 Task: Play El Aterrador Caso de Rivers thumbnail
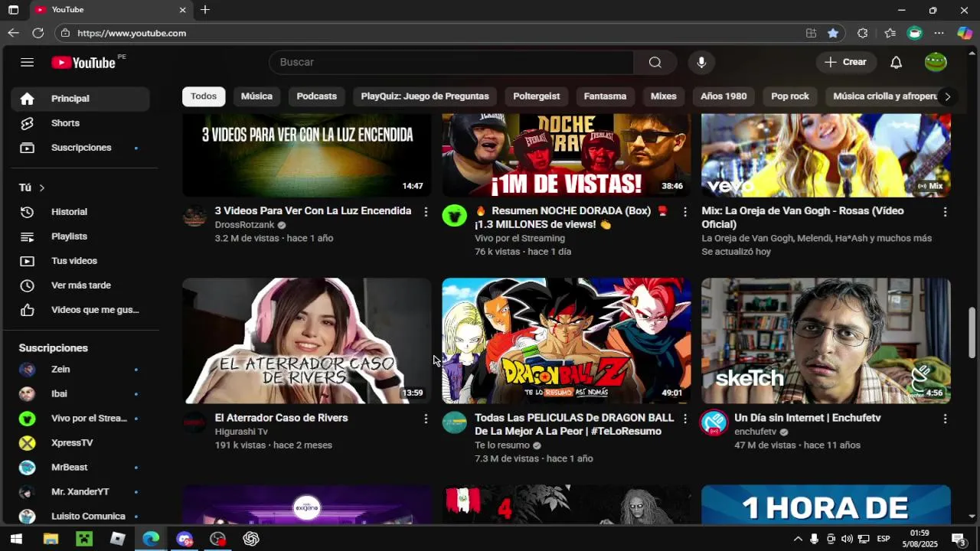coord(307,341)
